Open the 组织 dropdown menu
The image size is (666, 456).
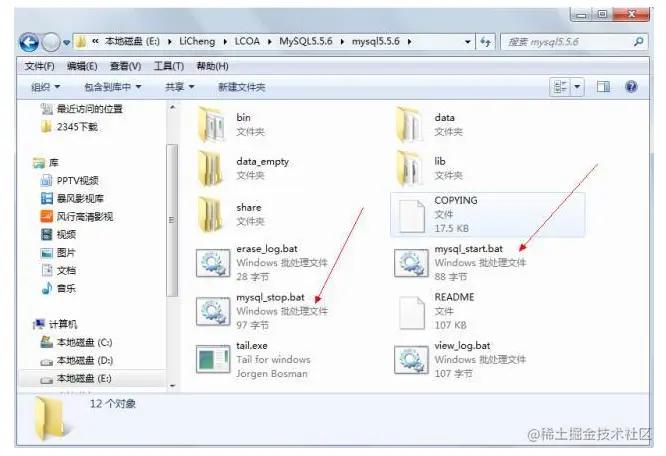click(x=45, y=87)
